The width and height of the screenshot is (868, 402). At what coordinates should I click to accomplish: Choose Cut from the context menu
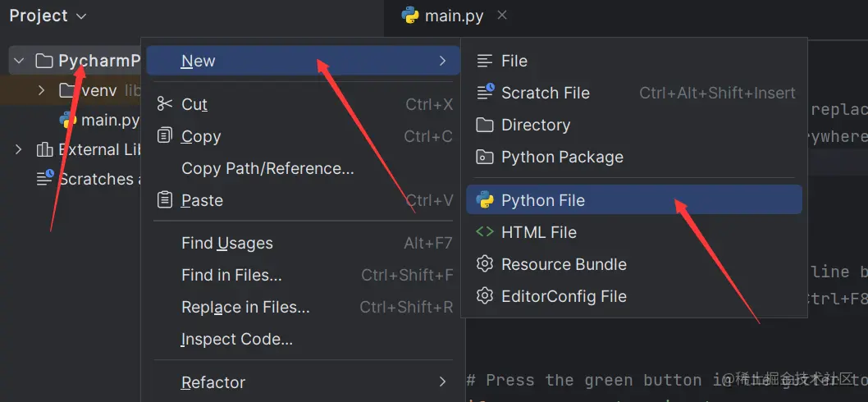pos(303,104)
